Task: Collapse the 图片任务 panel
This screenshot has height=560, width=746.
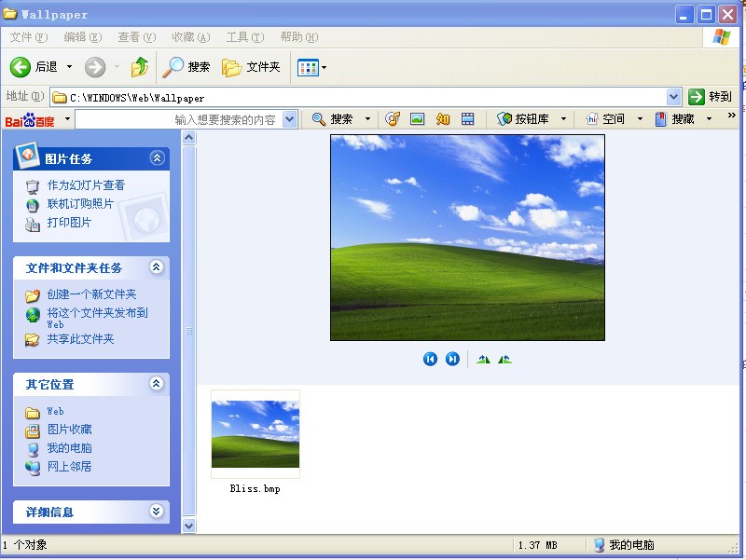Action: point(158,157)
